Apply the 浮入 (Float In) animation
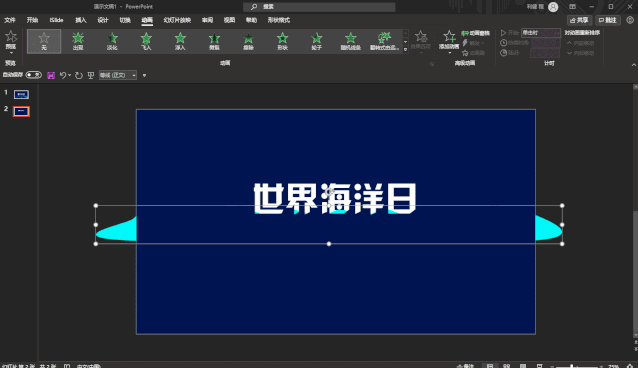The height and width of the screenshot is (368, 638). [x=180, y=41]
